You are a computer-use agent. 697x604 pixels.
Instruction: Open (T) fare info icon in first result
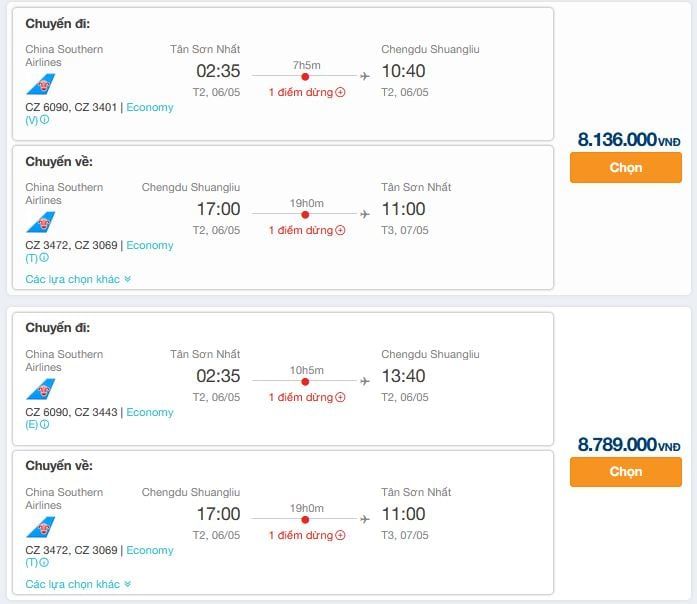point(44,258)
